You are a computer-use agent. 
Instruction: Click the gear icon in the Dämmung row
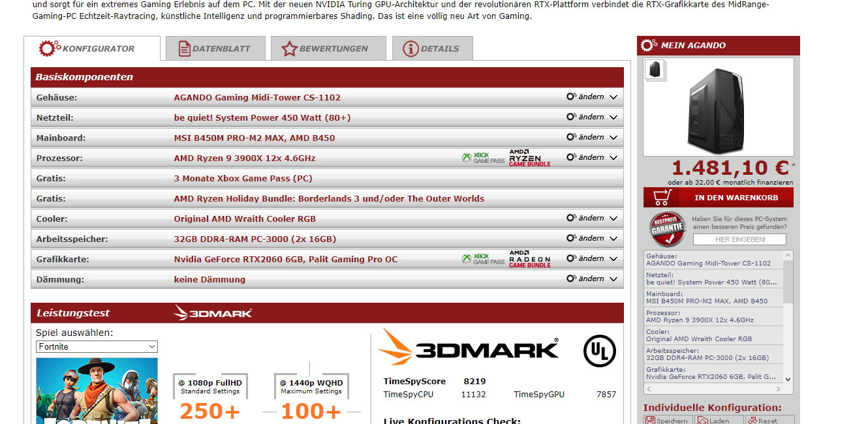(571, 279)
